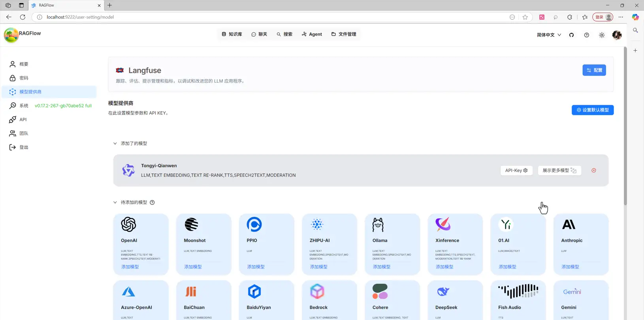The width and height of the screenshot is (644, 320).
Task: Open the 知识库 navigation tab
Action: coord(232,34)
